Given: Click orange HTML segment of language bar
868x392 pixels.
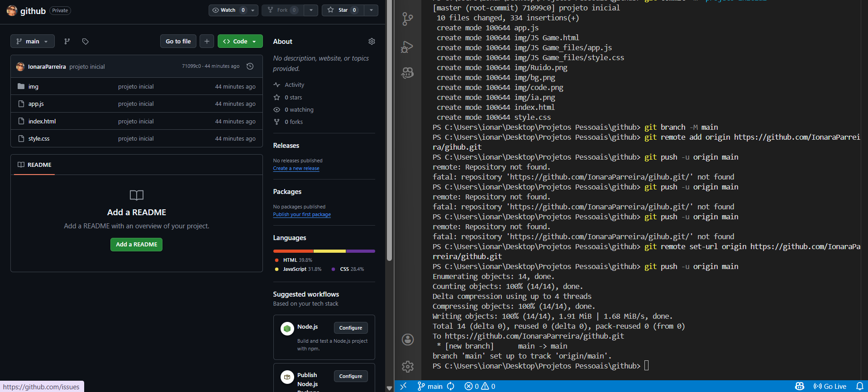Looking at the screenshot, I should click(x=293, y=251).
